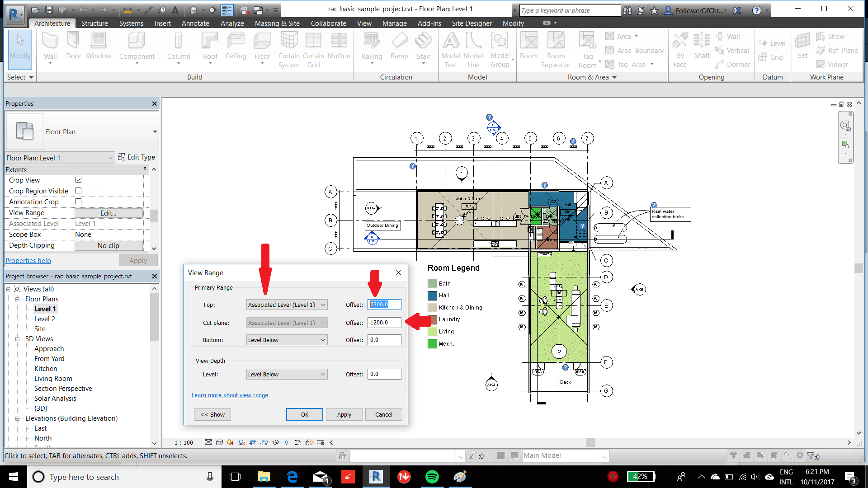Switch to the Annotate ribbon tab

click(x=195, y=23)
